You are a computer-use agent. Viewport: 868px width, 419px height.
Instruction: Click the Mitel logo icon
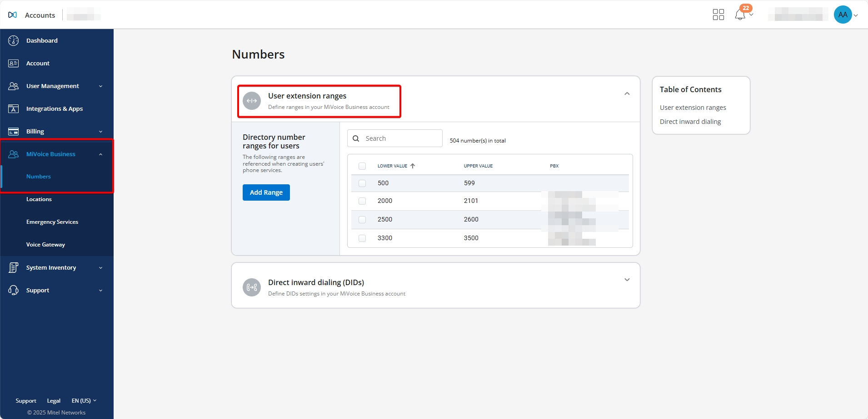pos(12,15)
